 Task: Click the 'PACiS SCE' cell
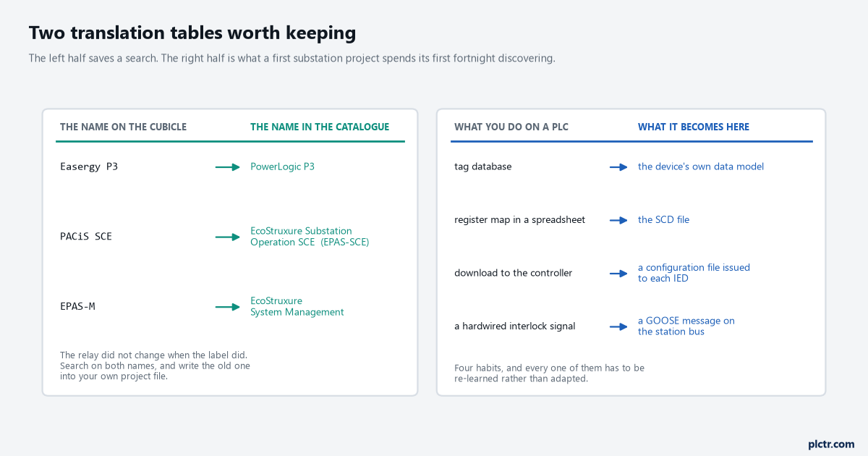pos(86,237)
